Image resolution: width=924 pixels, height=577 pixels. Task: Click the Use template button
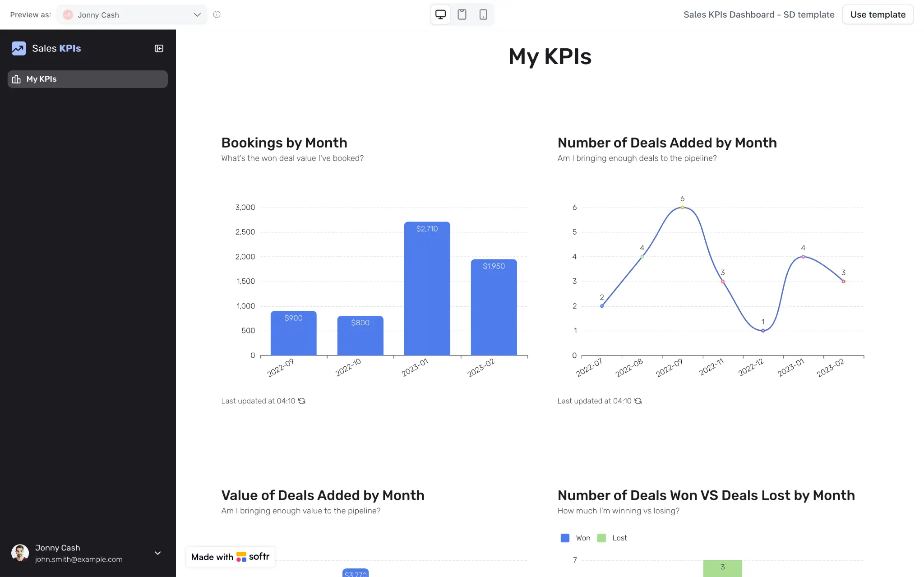878,14
